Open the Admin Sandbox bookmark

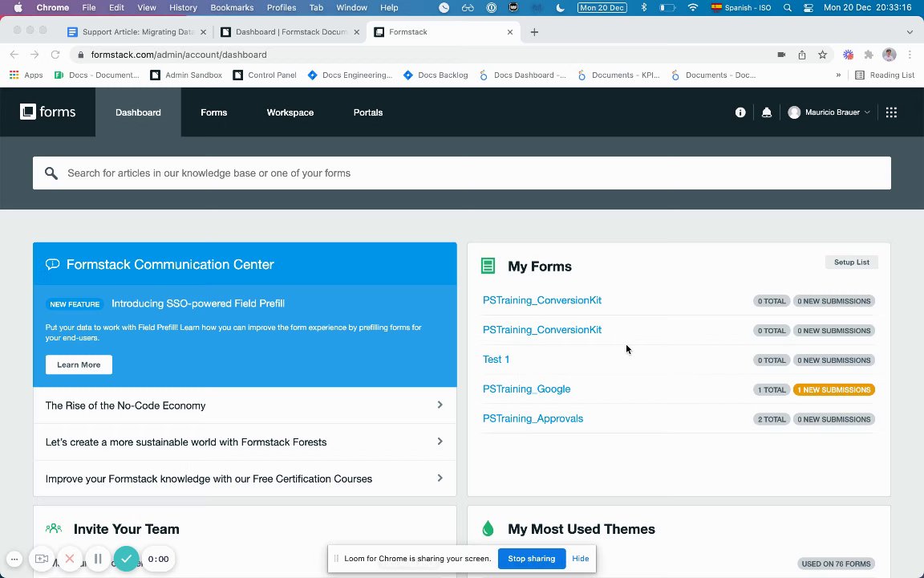tap(186, 75)
